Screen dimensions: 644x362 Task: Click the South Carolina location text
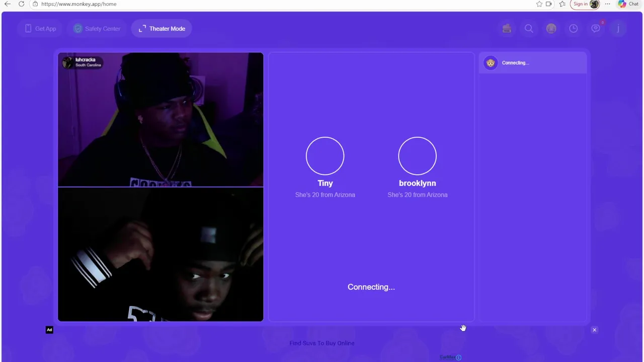point(88,65)
